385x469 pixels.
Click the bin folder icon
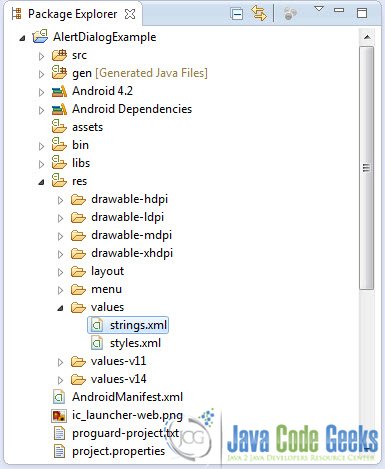point(59,145)
